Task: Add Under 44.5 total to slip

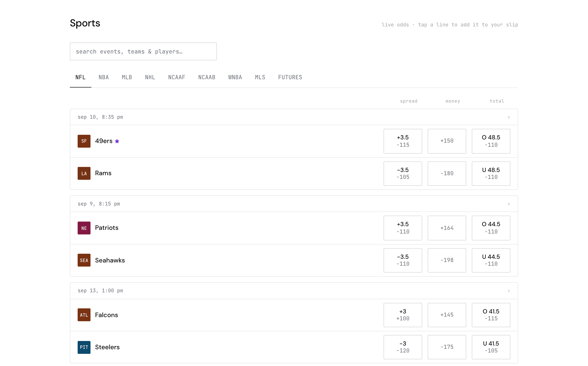Action: [x=491, y=260]
